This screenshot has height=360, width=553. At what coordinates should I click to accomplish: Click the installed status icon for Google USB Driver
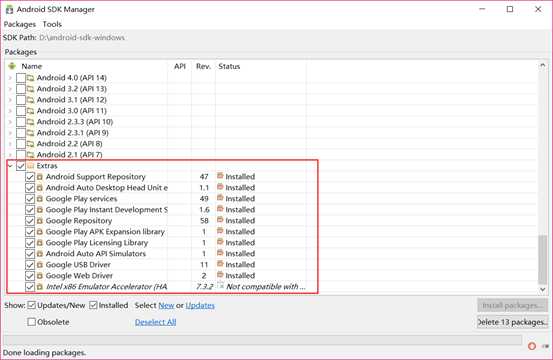click(220, 264)
